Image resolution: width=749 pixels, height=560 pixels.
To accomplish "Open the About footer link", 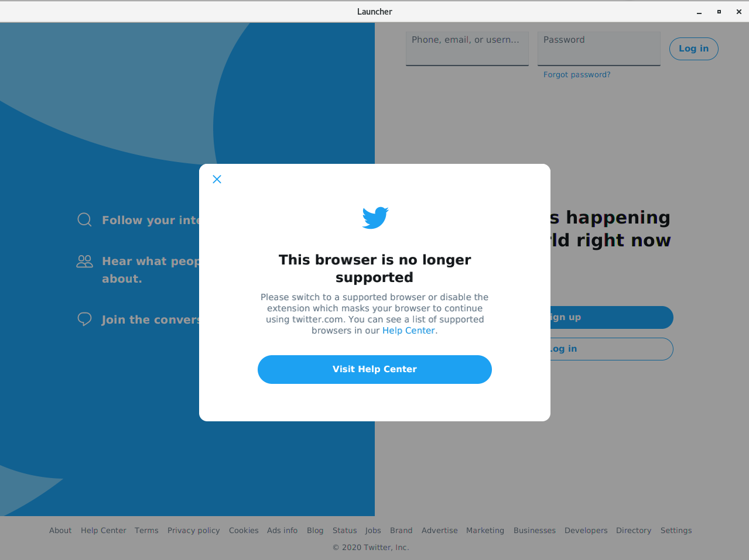I will tap(60, 530).
